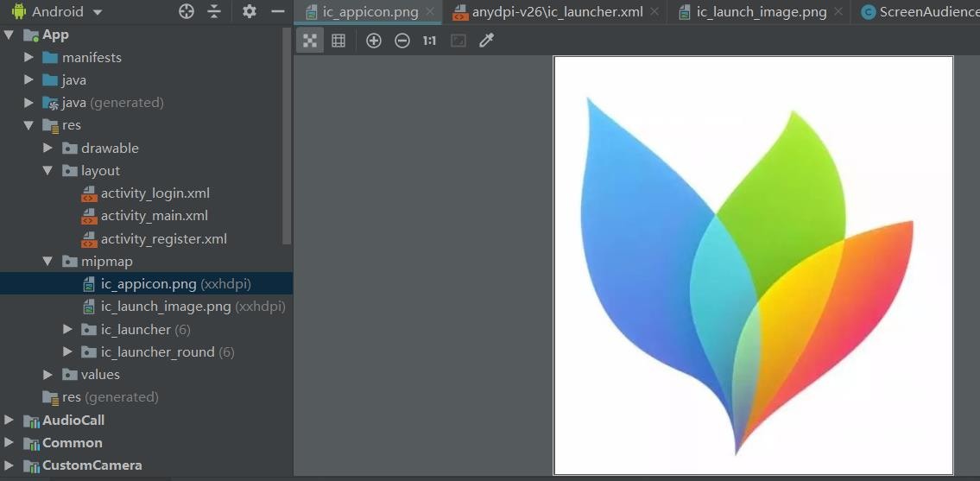Expand the AudioCall module
980x481 pixels.
coord(9,420)
